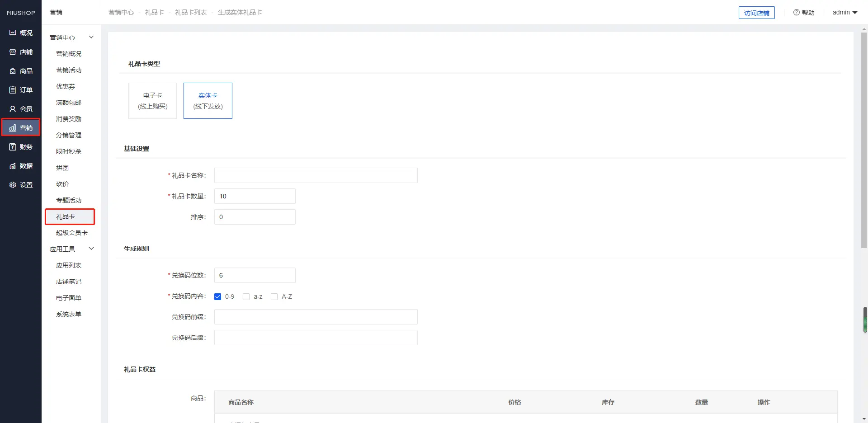Click the 概况 overview icon in sidebar
868x423 pixels.
coord(13,33)
